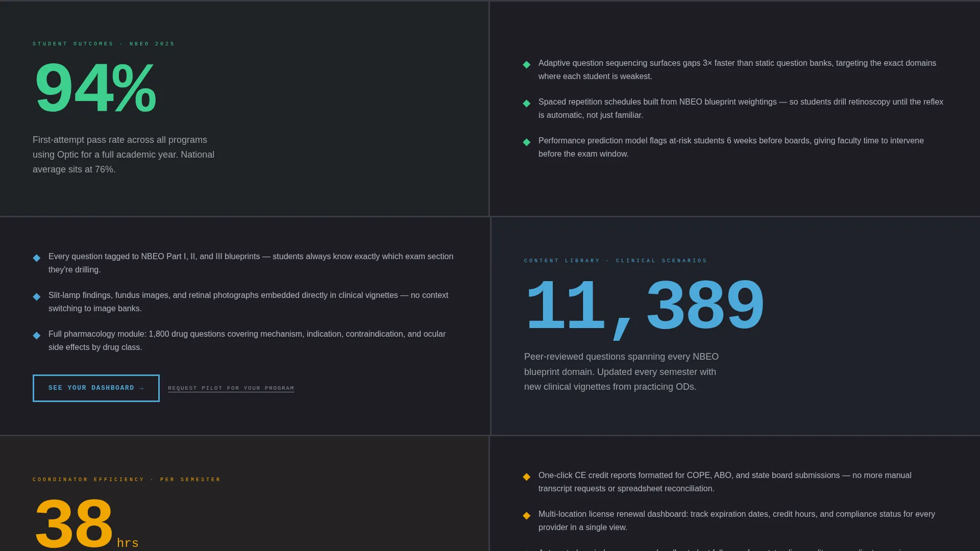Click the Full pharmacology module bullet text

click(247, 341)
